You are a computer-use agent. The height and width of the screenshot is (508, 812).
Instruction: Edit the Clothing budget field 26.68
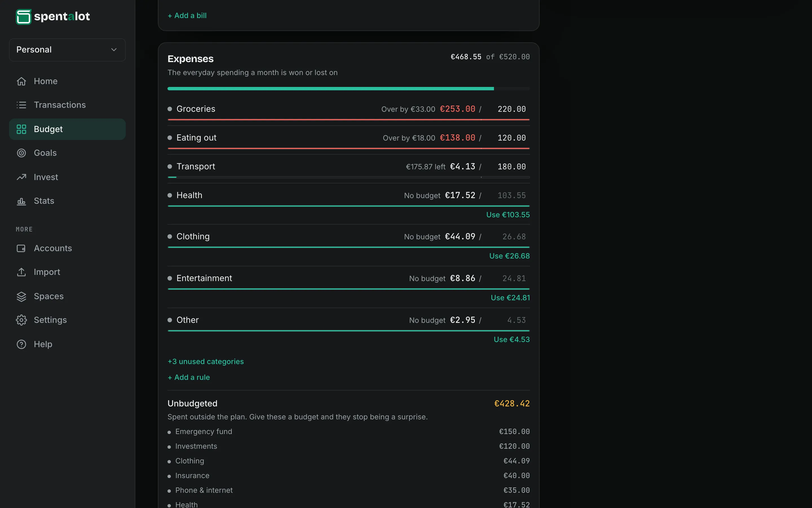(507, 237)
